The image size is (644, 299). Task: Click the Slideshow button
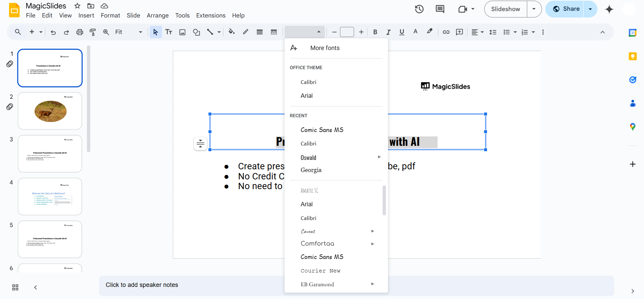pos(505,9)
